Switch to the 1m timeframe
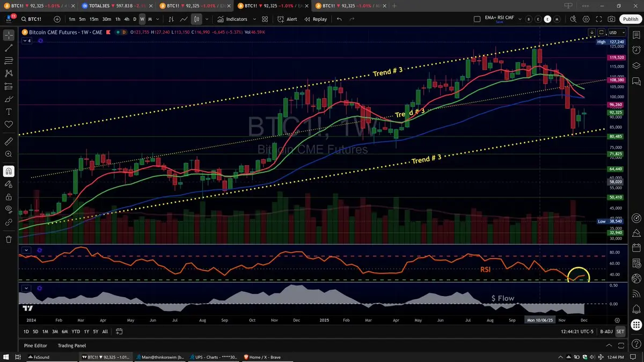 (72, 19)
